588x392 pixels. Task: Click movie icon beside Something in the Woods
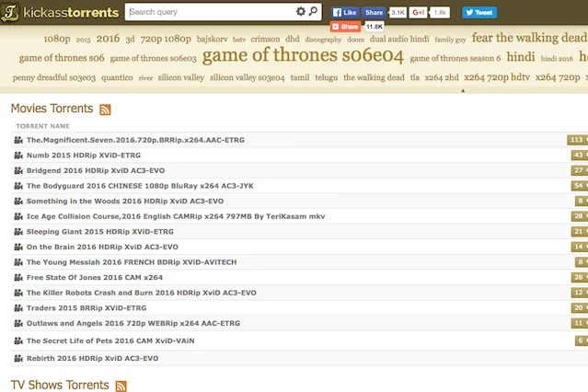18,202
